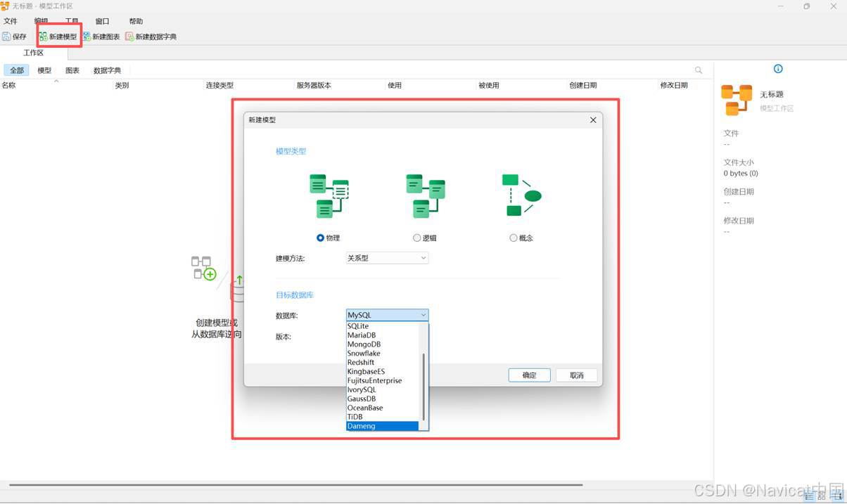Select the 物理 radio button
Image resolution: width=847 pixels, height=504 pixels.
pos(321,238)
